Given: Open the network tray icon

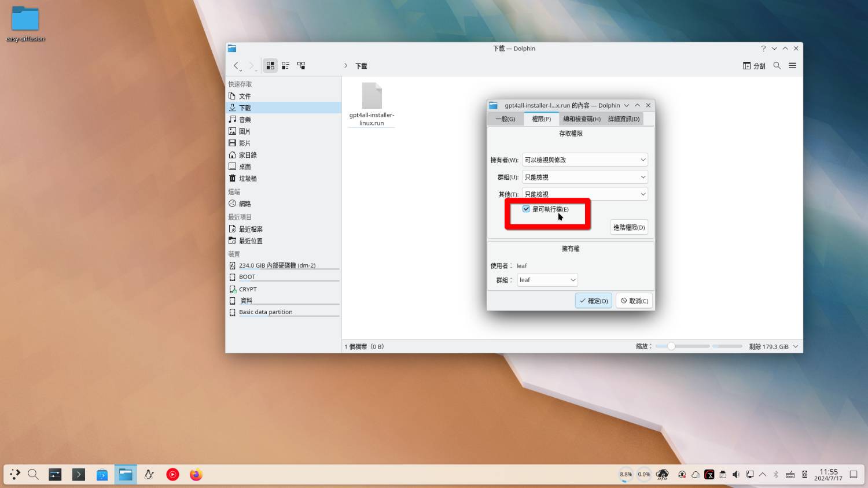Looking at the screenshot, I should 749,475.
